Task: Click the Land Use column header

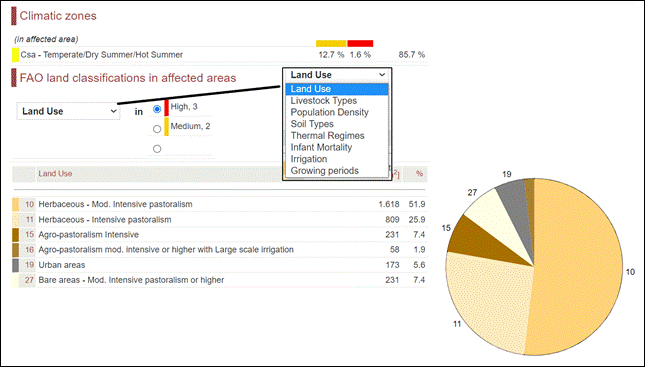Action: [55, 174]
